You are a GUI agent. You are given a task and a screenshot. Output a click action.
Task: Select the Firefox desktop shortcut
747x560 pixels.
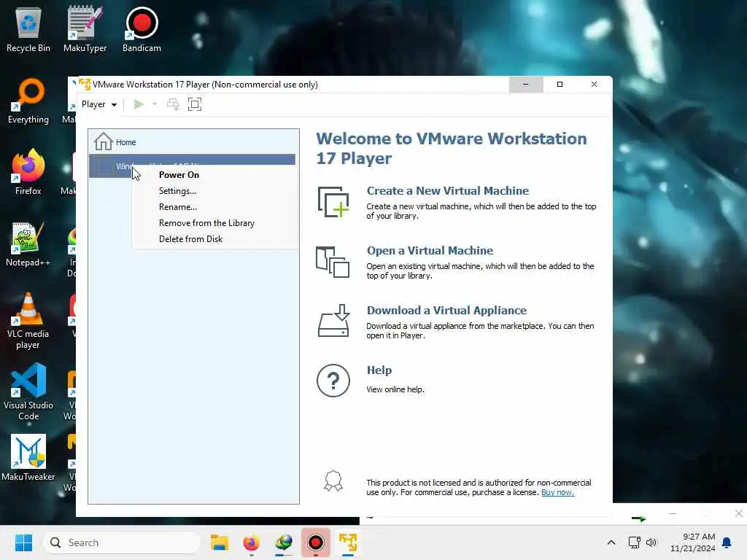[28, 172]
